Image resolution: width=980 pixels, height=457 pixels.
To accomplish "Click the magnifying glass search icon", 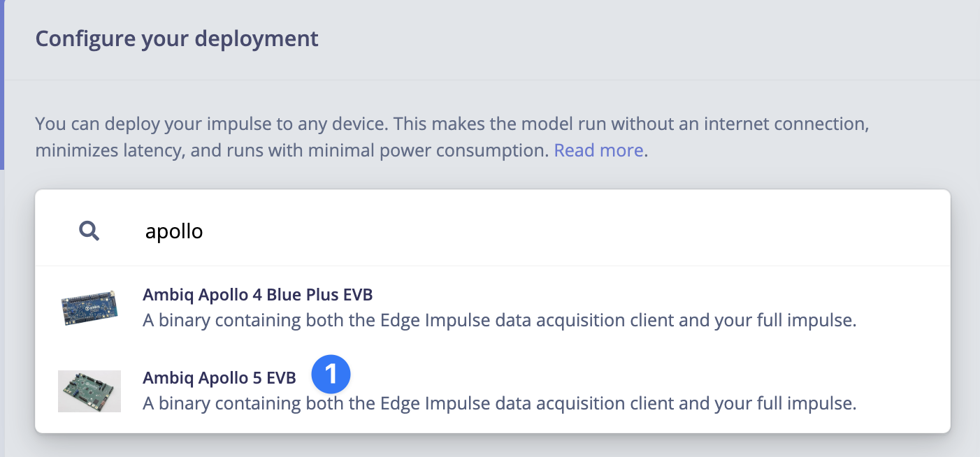I will pyautogui.click(x=89, y=231).
